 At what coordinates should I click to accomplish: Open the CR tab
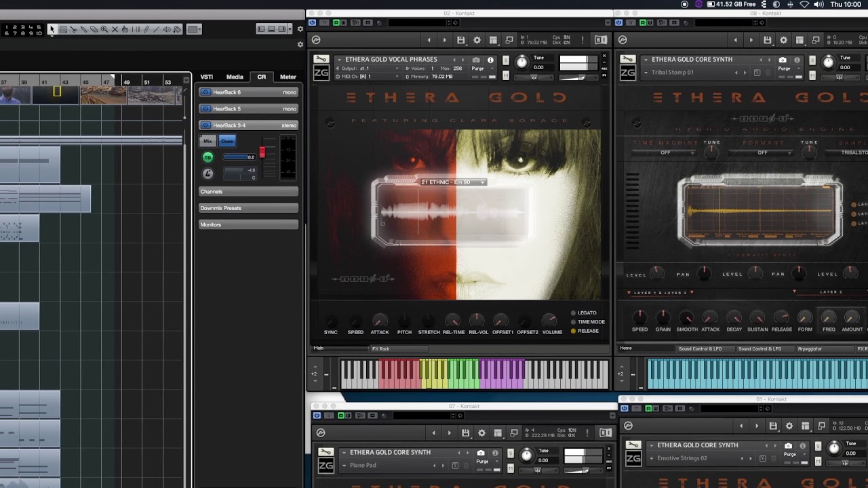coord(261,77)
